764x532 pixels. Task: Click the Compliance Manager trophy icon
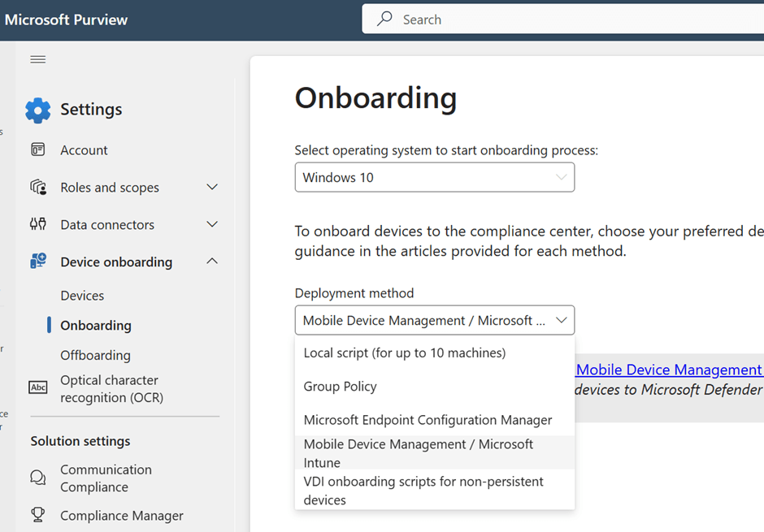pyautogui.click(x=37, y=515)
